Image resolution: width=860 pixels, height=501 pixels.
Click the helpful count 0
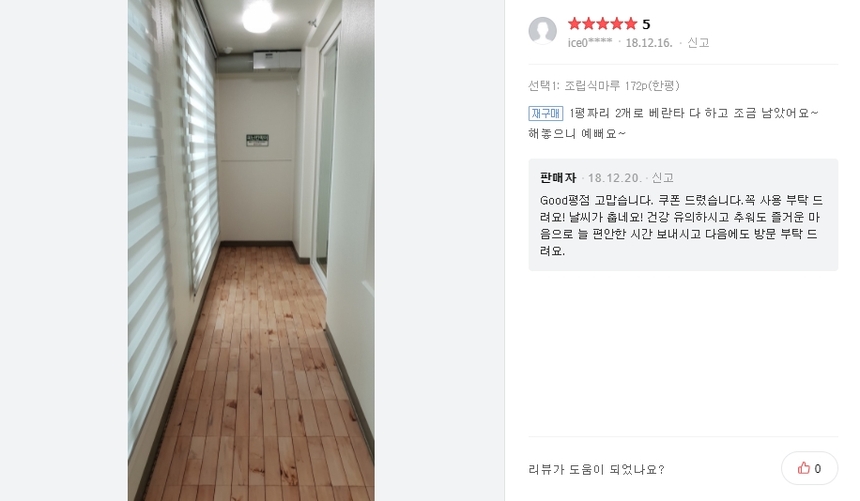818,469
